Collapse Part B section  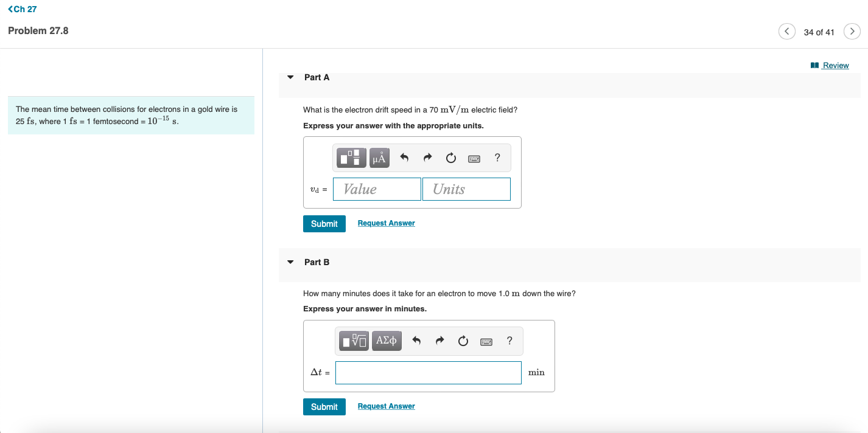290,262
